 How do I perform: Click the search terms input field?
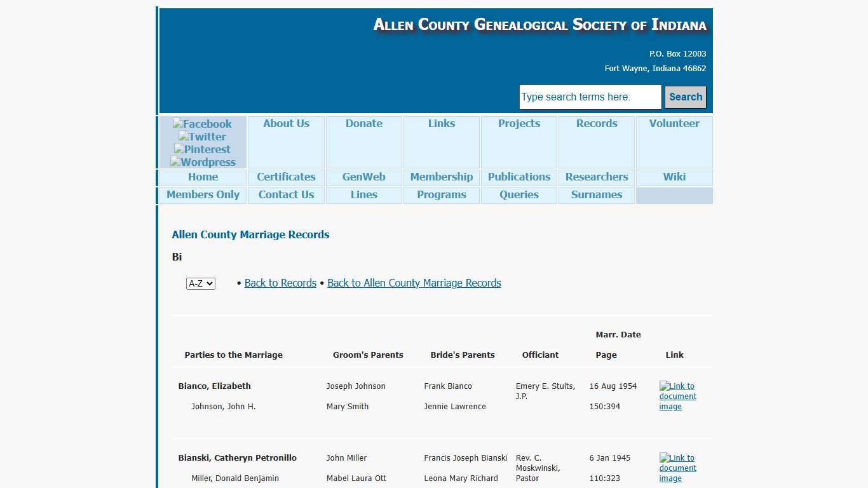click(x=590, y=97)
